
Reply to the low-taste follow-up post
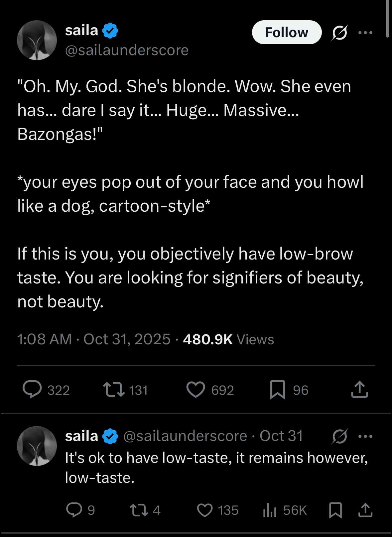point(74,510)
